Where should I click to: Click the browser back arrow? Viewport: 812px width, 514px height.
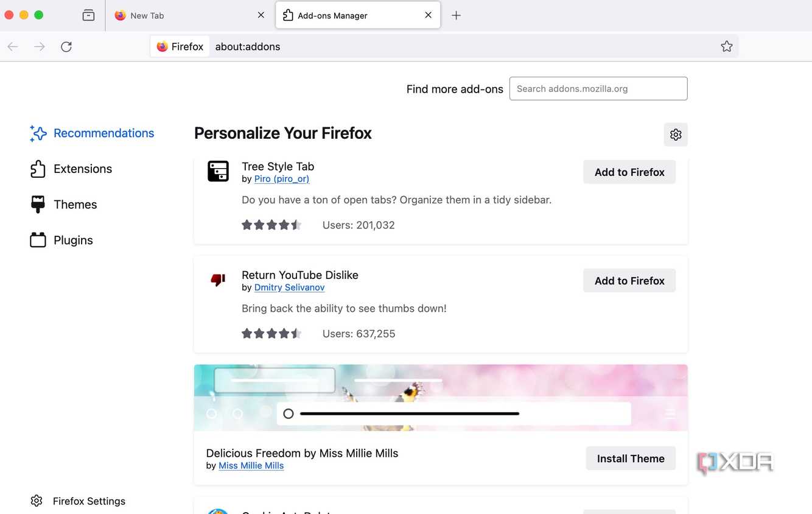[x=13, y=47]
